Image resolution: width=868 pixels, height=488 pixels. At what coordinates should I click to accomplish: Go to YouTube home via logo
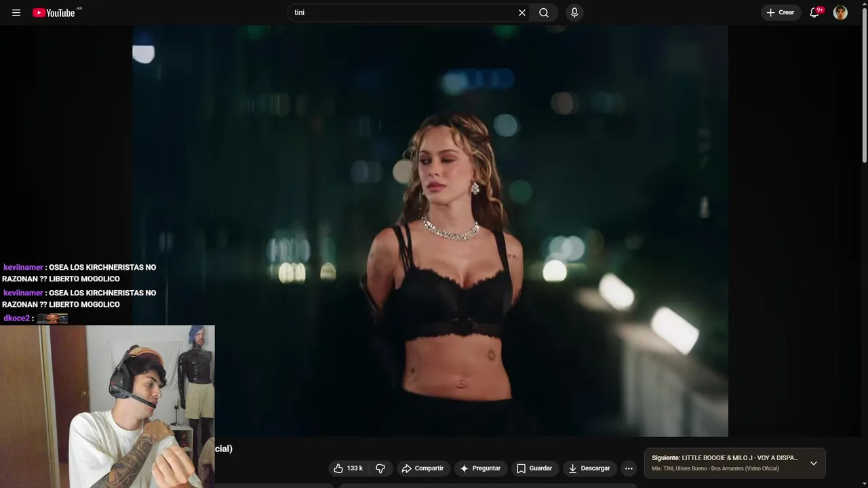tap(54, 13)
